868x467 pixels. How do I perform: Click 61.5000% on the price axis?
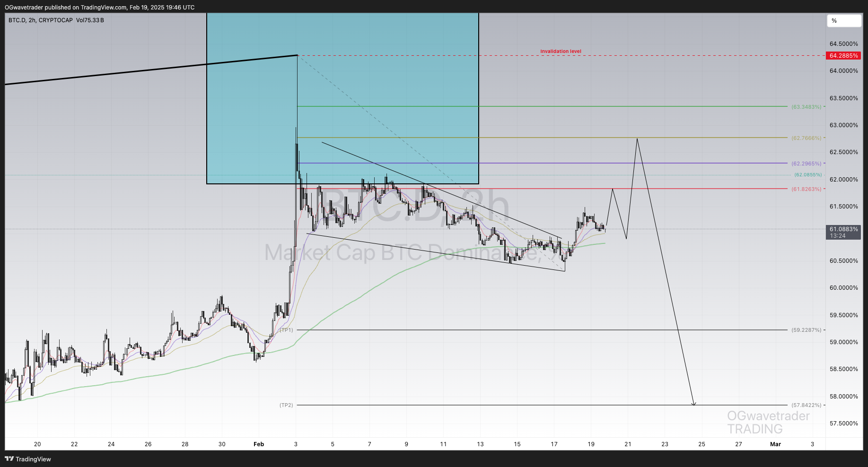tap(843, 207)
